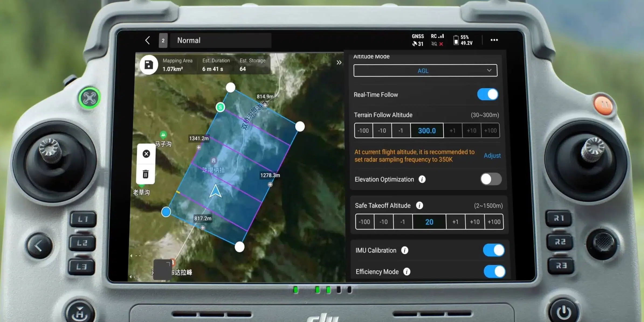
Task: Click the Adjust radar frequency link
Action: [492, 156]
